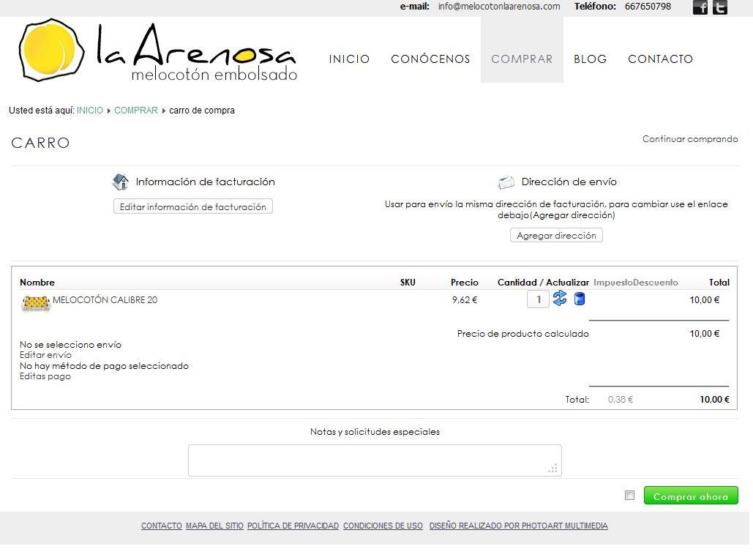Screen dimensions: 753x560
Task: Open the BLOG menu item
Action: point(591,59)
